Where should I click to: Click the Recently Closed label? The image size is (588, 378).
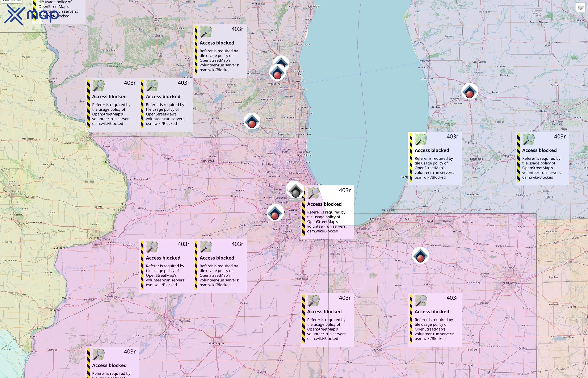pos(296,199)
